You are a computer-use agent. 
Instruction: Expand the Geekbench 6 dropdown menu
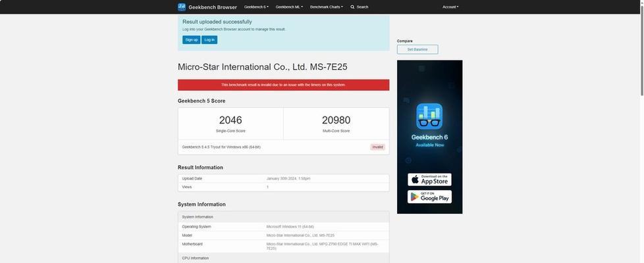[x=256, y=7]
